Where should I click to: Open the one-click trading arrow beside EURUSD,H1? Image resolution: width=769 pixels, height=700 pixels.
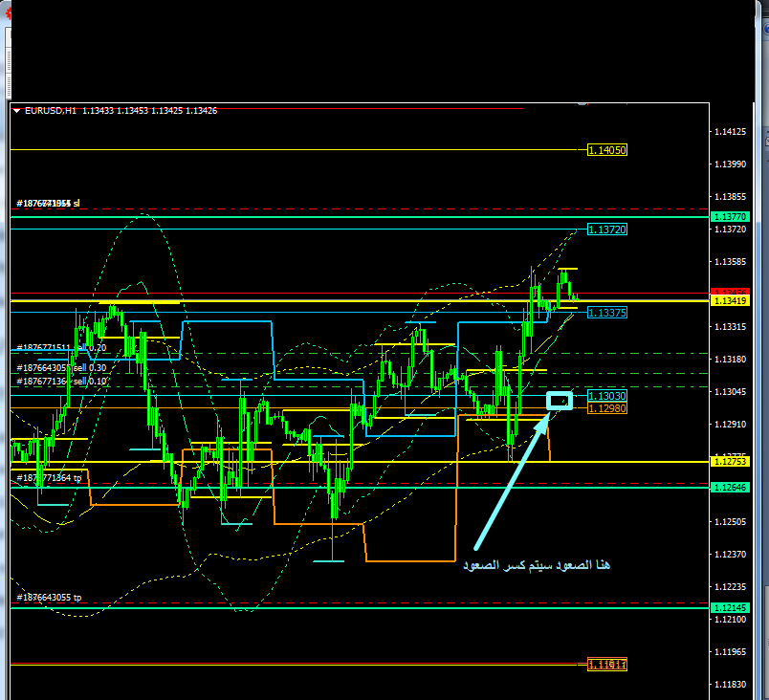(17, 111)
